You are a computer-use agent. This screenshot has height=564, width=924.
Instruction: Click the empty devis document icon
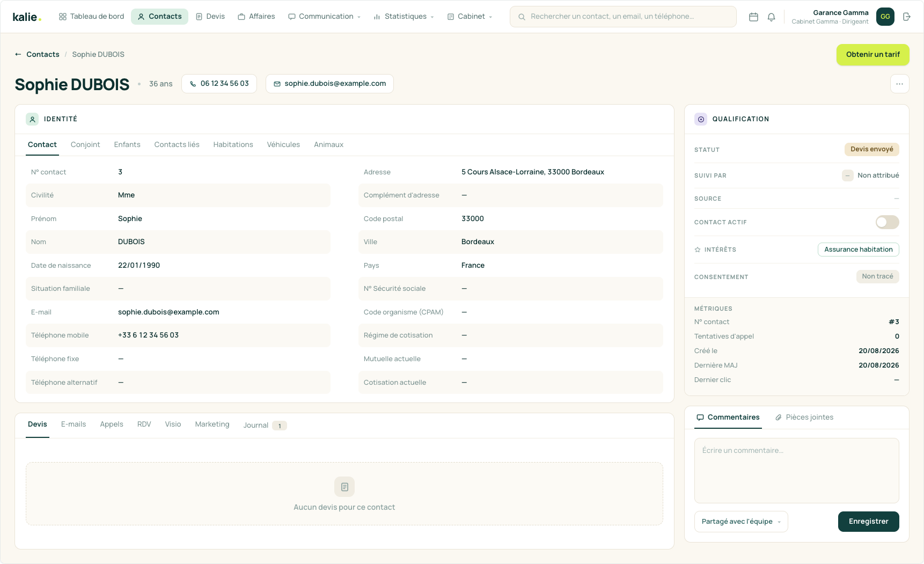344,487
